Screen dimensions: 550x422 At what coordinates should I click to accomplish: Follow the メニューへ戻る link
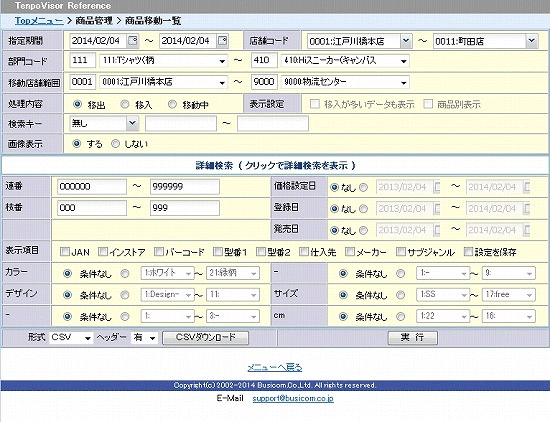point(275,367)
